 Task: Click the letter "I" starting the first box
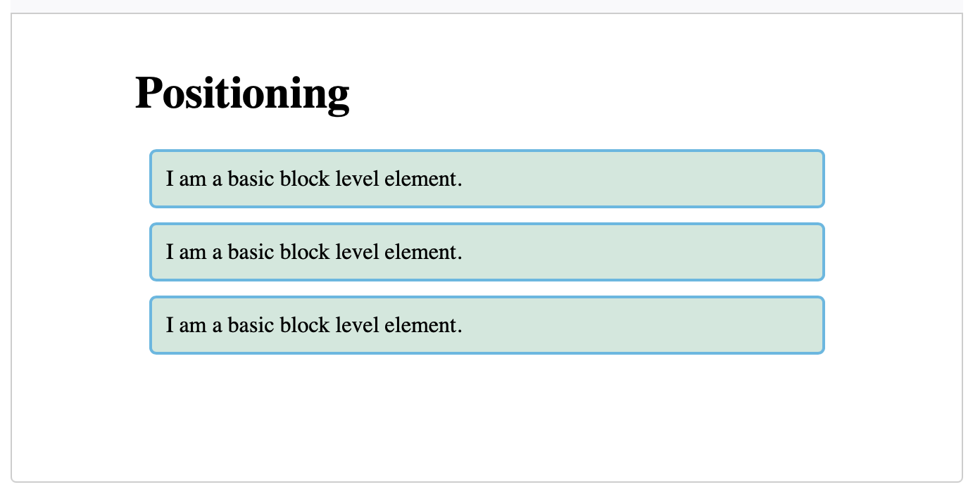(170, 179)
